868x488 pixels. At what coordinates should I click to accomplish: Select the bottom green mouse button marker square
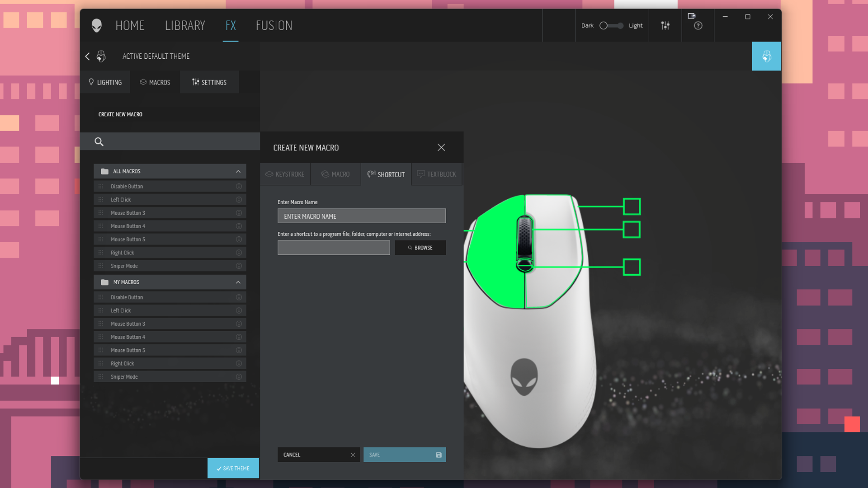tap(632, 267)
